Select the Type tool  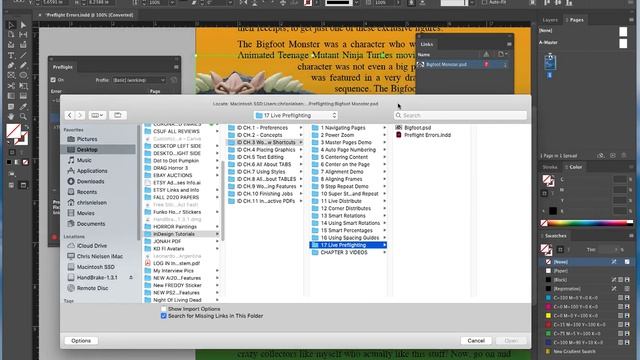click(x=11, y=55)
